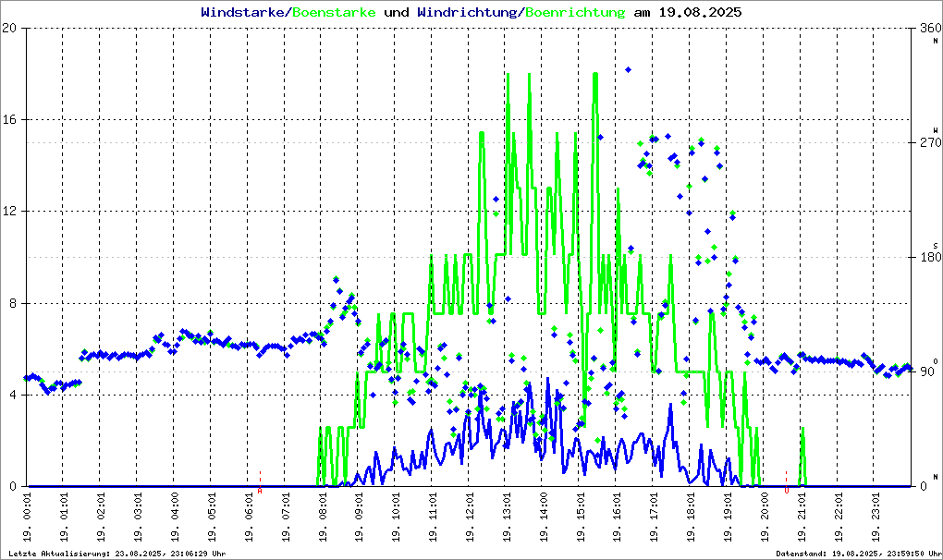Click the compass letter N below 360
Image resolution: width=943 pixels, height=560 pixels.
coord(936,41)
